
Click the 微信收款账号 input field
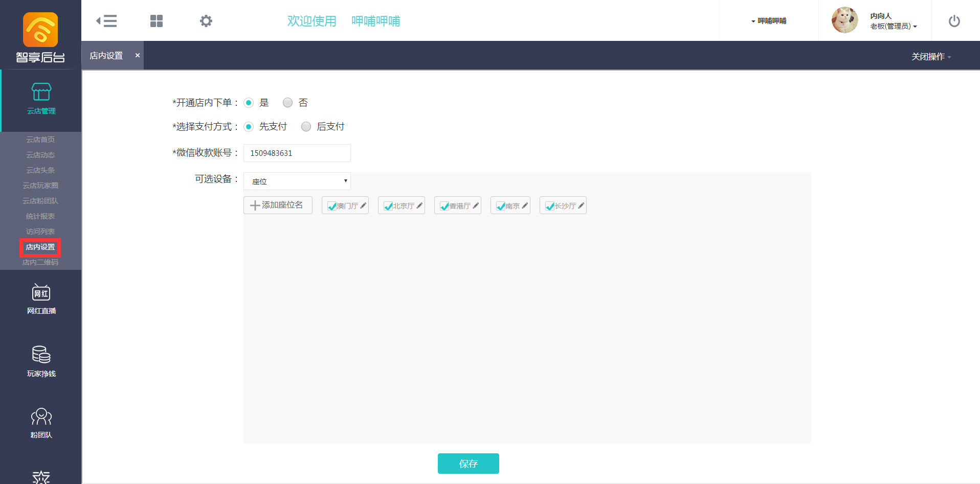coord(297,153)
